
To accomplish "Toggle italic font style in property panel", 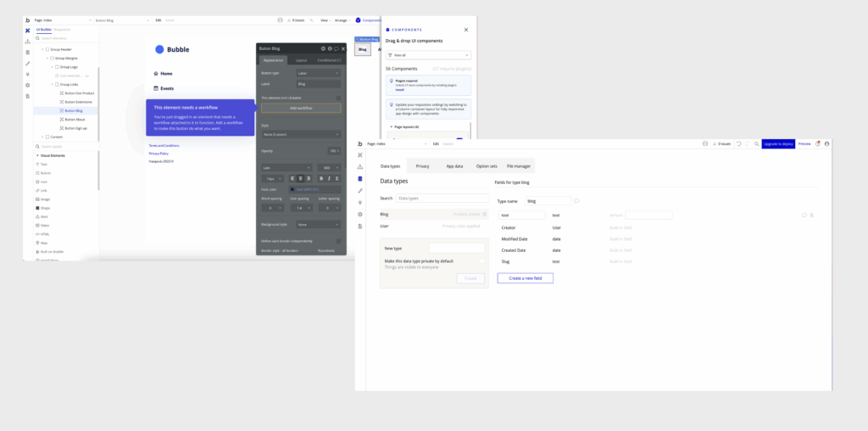I will coord(329,178).
